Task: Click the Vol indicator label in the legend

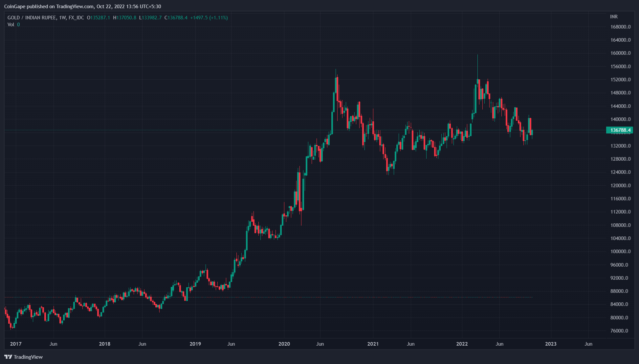Action: coord(11,25)
